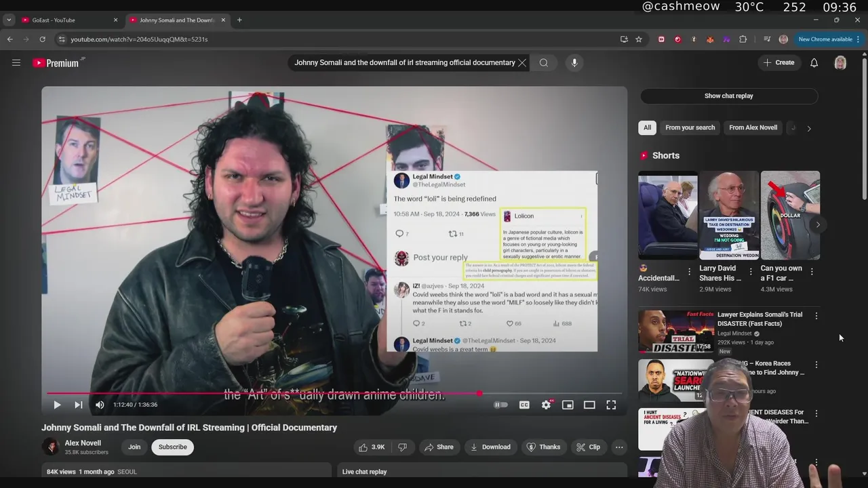Screen dimensions: 868x488
Task: Open a new browser tab
Action: click(x=239, y=20)
